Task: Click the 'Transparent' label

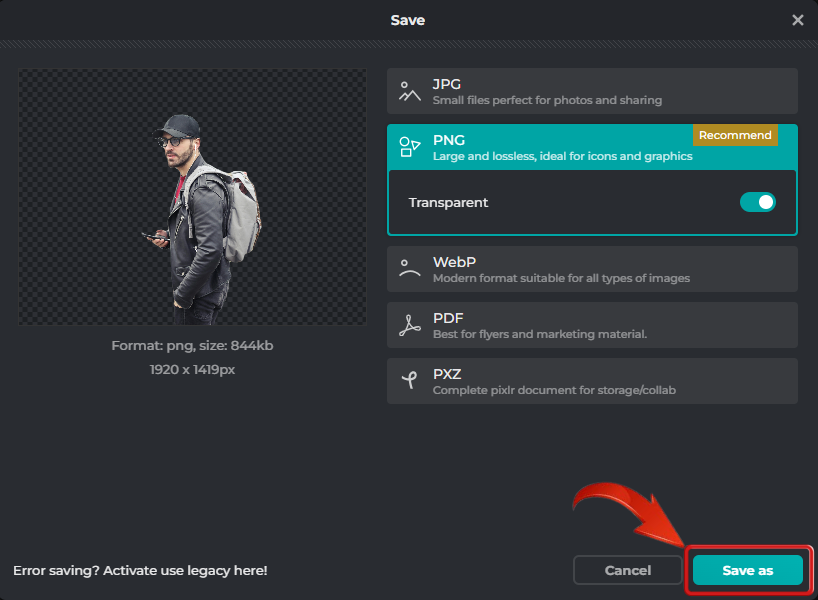Action: click(448, 202)
